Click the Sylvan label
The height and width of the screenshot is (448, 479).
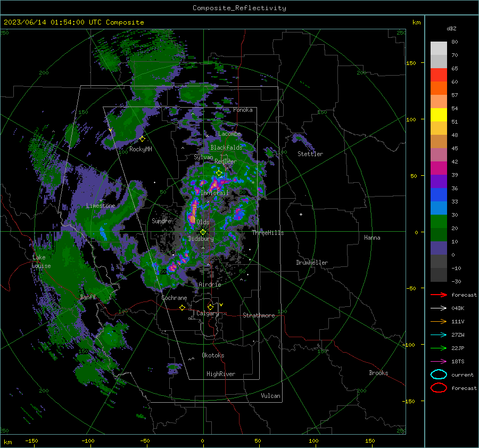tap(203, 157)
